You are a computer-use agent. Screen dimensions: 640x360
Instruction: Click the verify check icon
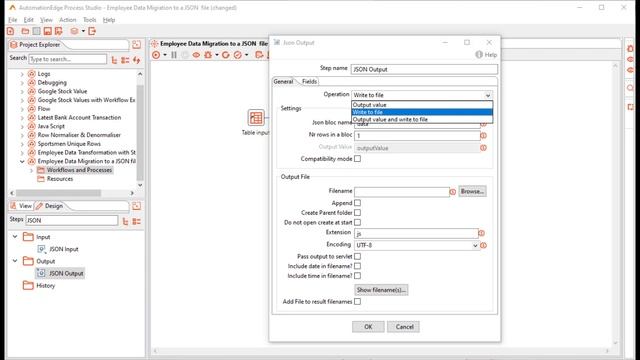238,55
